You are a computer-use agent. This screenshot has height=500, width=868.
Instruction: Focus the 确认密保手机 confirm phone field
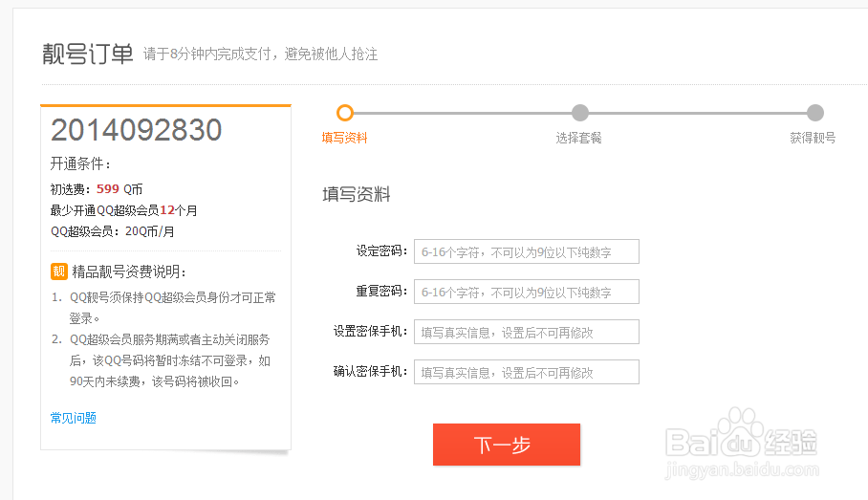527,372
